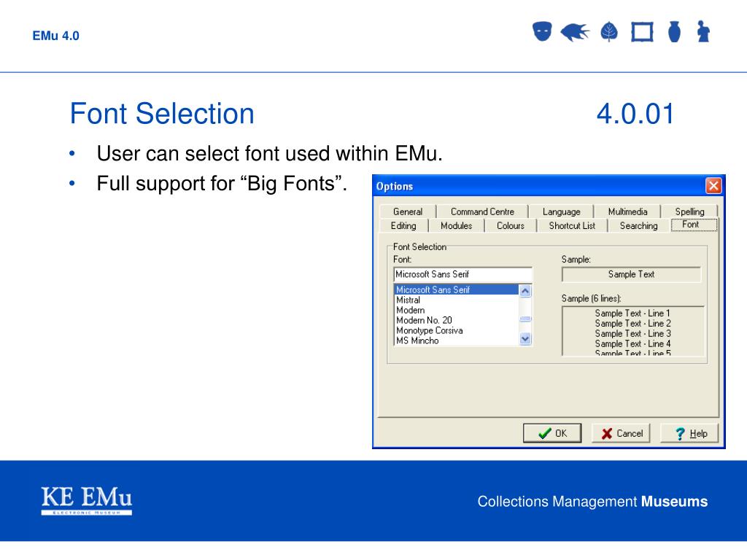Click font list scroll down arrow
The height and width of the screenshot is (560, 747).
[525, 338]
